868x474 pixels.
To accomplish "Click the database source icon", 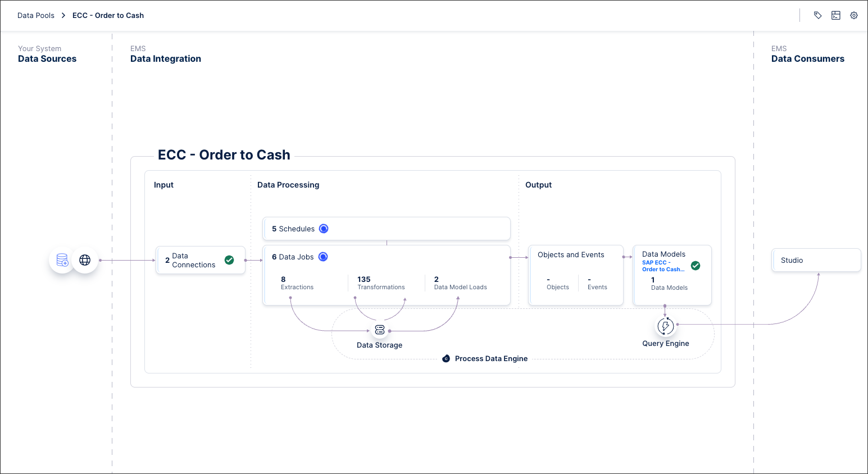I will 62,260.
